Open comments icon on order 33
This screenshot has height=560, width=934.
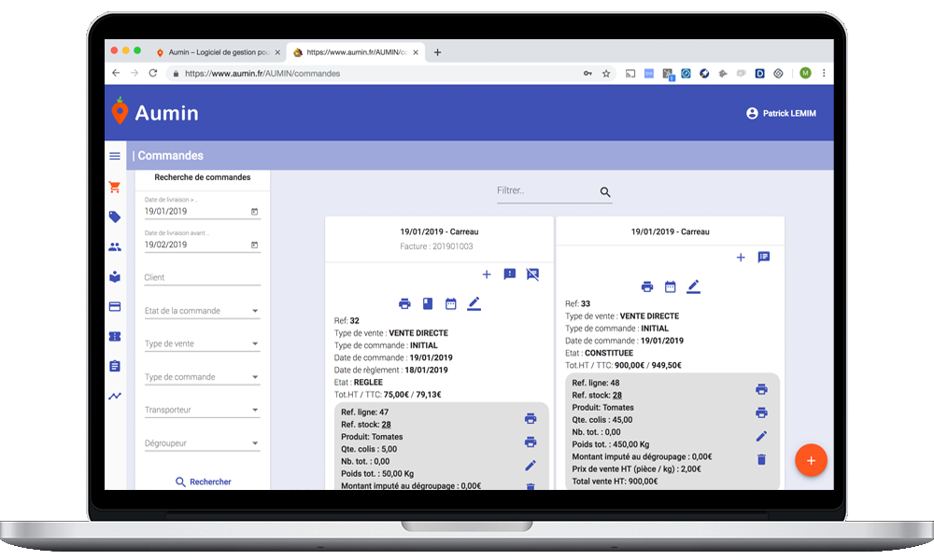[764, 257]
